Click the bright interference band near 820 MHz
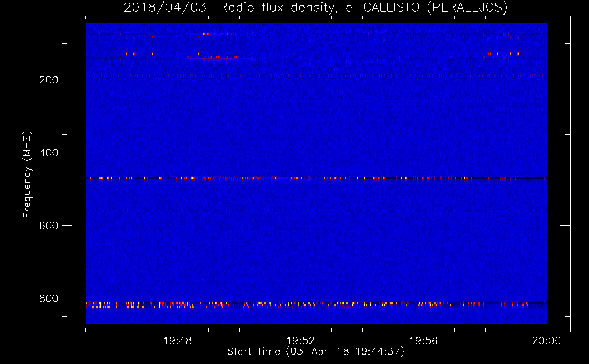Image resolution: width=589 pixels, height=364 pixels. point(316,305)
